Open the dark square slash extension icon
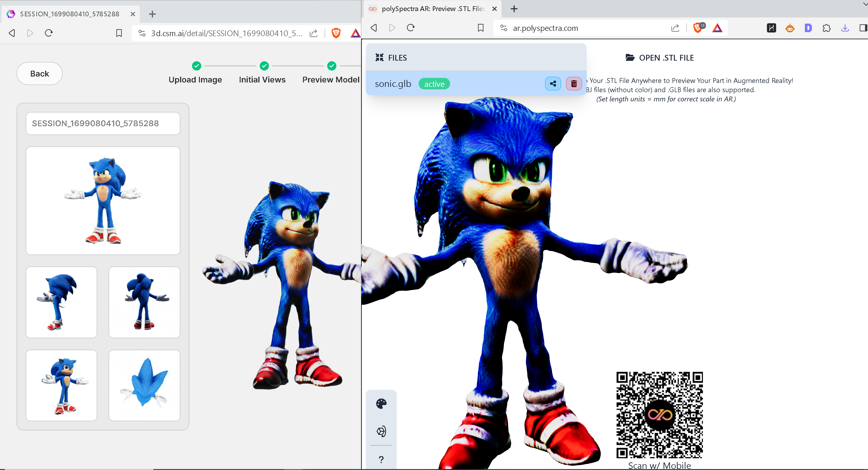The width and height of the screenshot is (868, 470). (771, 28)
